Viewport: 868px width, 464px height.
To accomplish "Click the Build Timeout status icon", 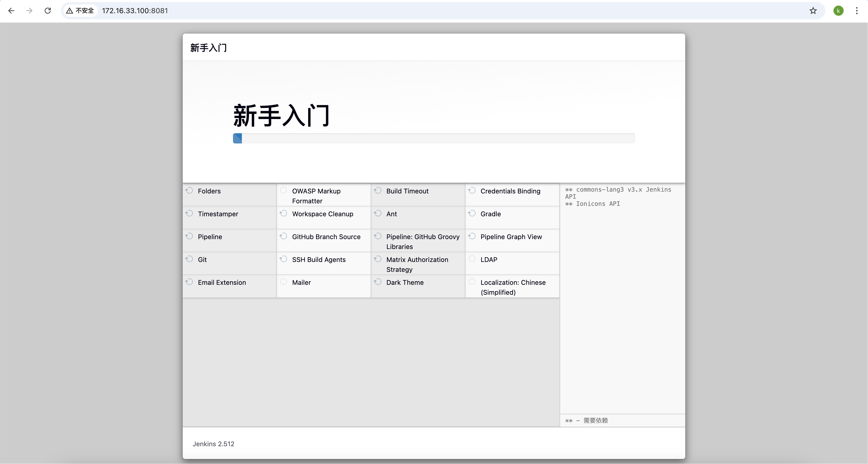I will [x=378, y=190].
